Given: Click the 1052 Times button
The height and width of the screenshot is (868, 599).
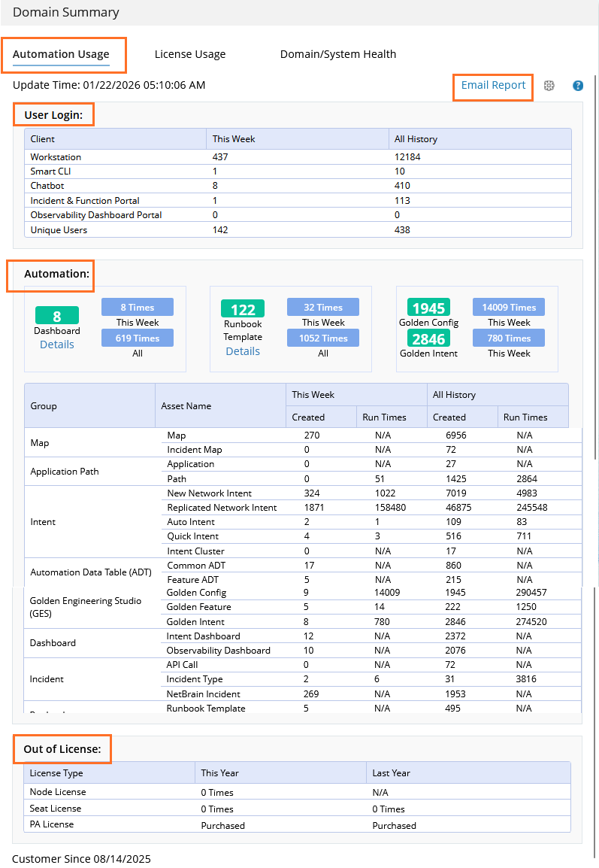Looking at the screenshot, I should pos(323,338).
